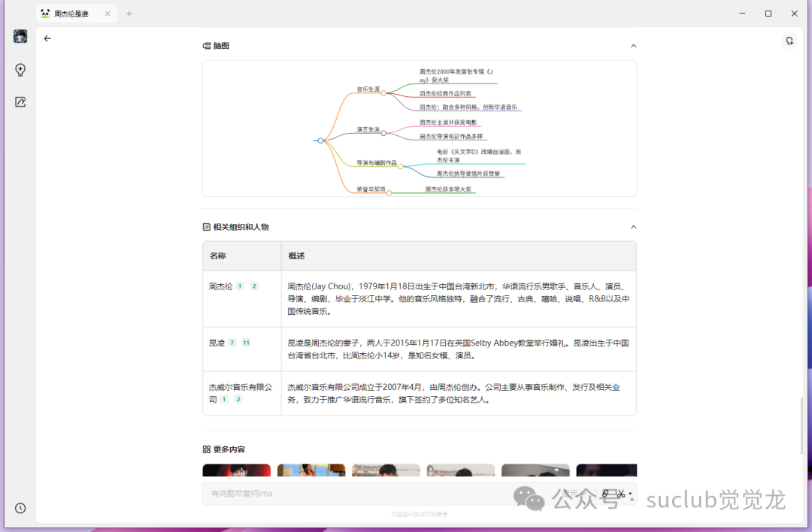812x532 pixels.
Task: Collapse the 相关组织和人物 section chevron
Action: click(x=633, y=227)
